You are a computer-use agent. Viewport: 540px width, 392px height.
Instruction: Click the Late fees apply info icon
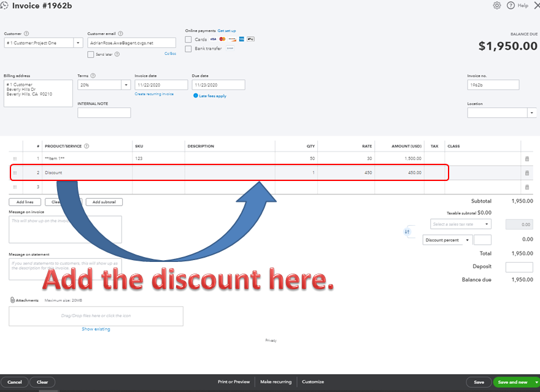(196, 96)
